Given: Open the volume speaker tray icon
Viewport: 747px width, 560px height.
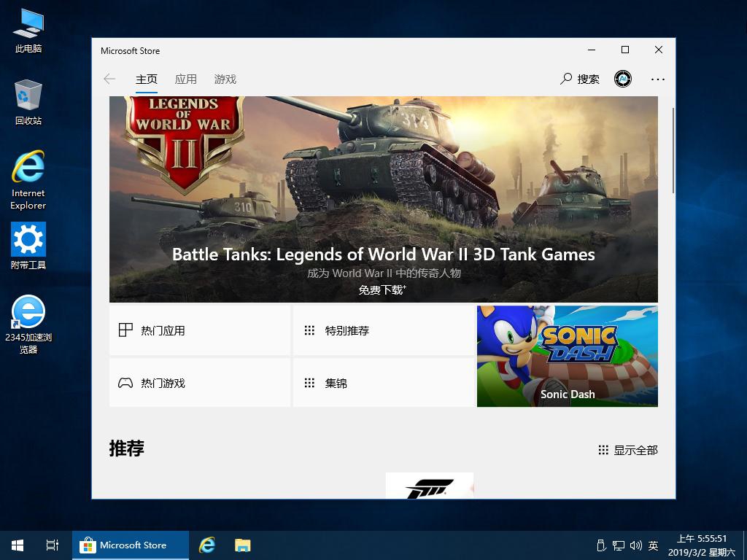Looking at the screenshot, I should tap(635, 545).
